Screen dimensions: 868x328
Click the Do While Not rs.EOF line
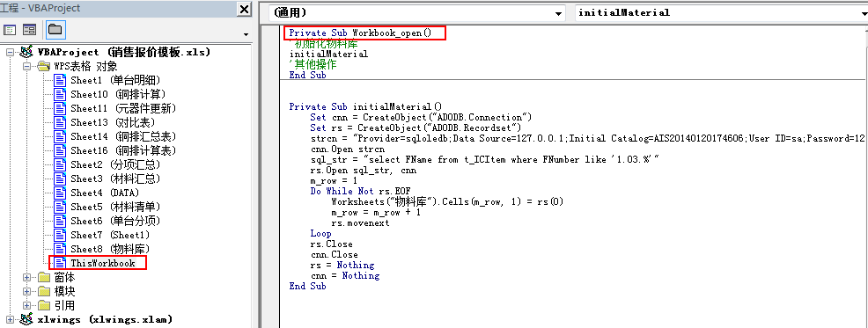[360, 192]
